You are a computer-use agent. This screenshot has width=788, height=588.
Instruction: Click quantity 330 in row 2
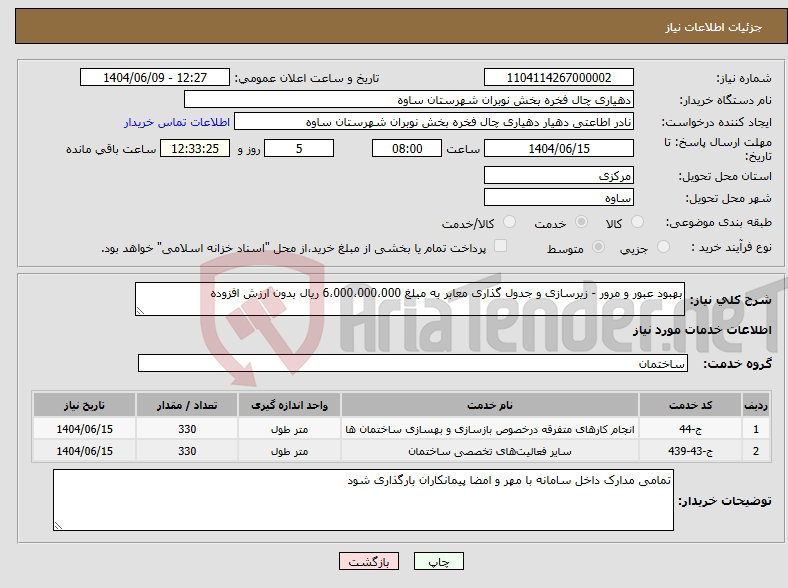187,451
